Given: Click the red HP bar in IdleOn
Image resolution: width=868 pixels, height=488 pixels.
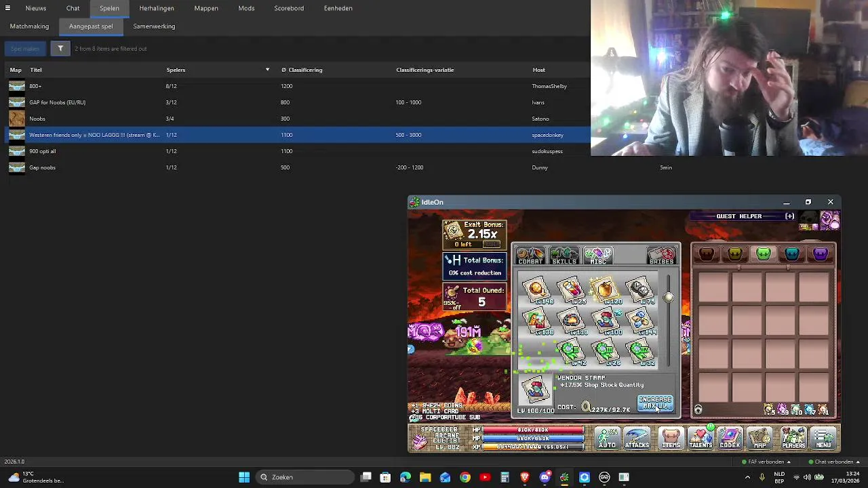Looking at the screenshot, I should pos(533,430).
